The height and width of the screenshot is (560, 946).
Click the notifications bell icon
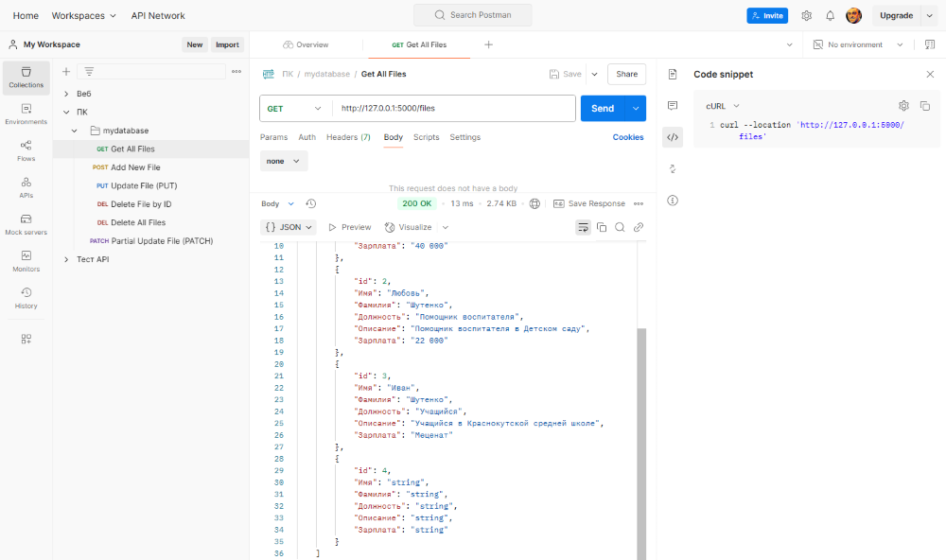pyautogui.click(x=830, y=16)
